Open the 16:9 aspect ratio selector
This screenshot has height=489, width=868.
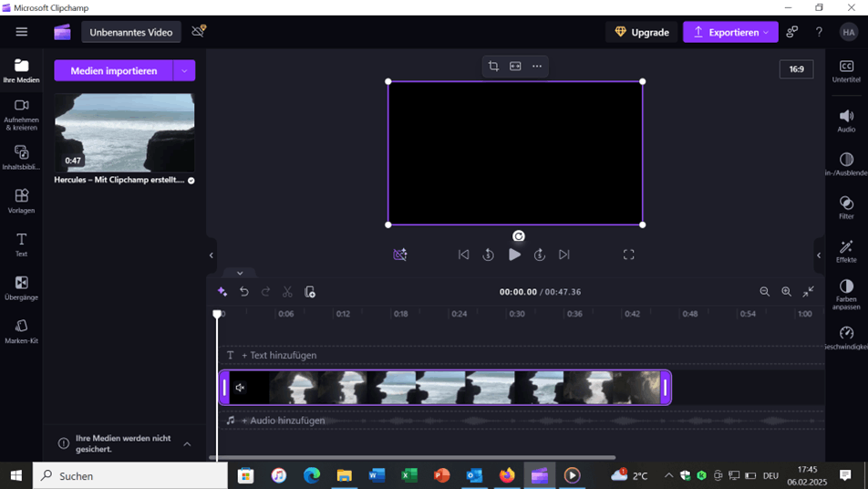[x=797, y=69]
